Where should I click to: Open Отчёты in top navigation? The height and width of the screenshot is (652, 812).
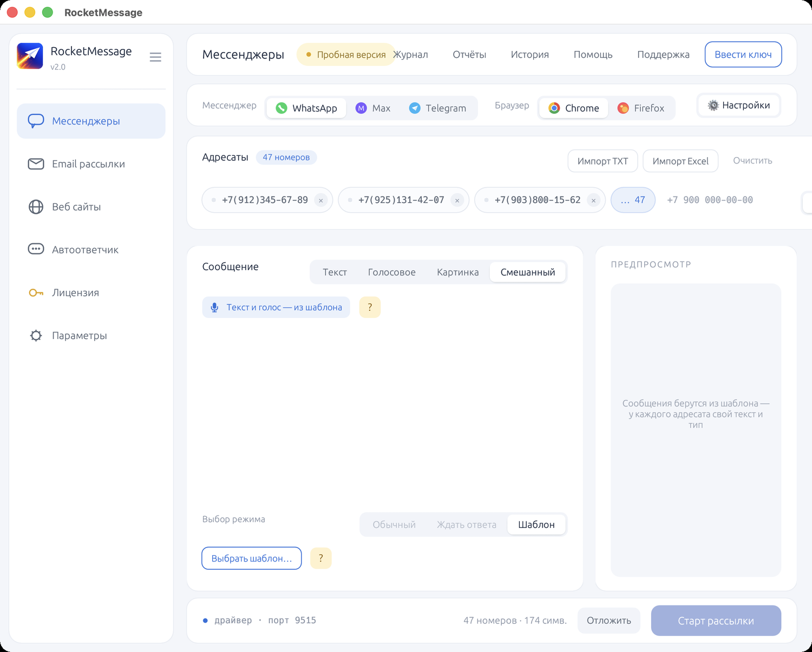(469, 55)
